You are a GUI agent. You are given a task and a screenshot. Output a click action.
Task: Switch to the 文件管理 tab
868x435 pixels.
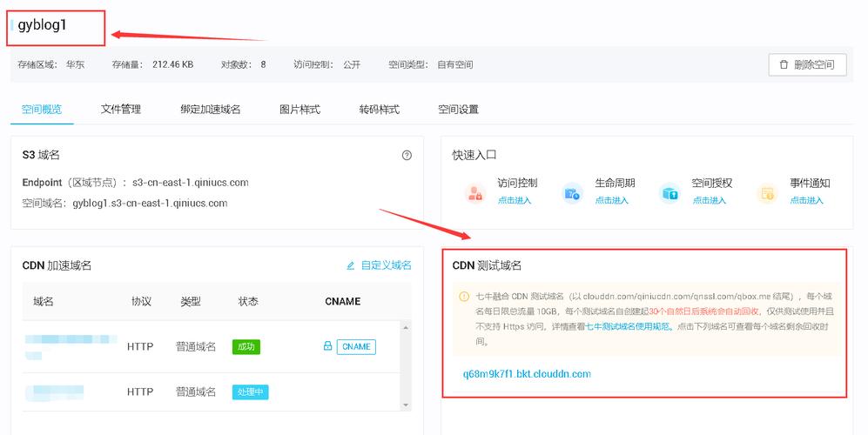tap(121, 110)
